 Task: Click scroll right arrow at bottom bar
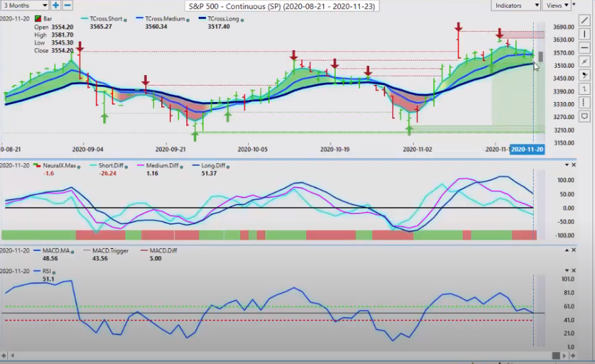[x=564, y=355]
